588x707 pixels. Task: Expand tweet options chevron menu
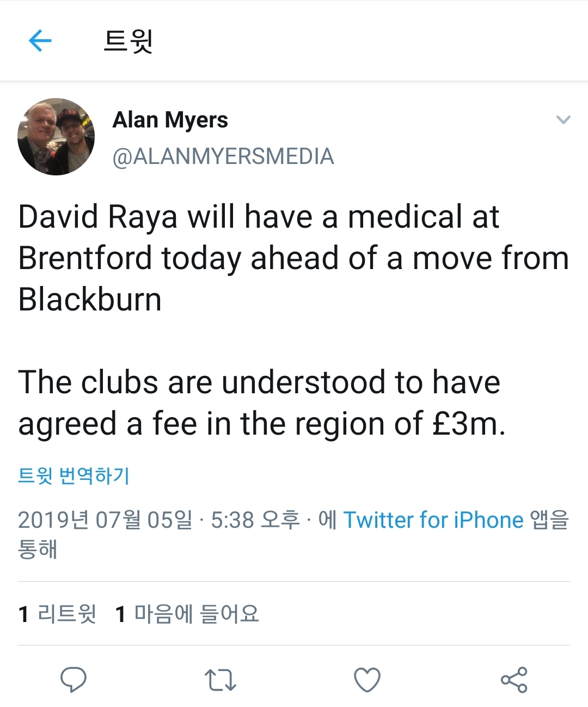pyautogui.click(x=563, y=119)
